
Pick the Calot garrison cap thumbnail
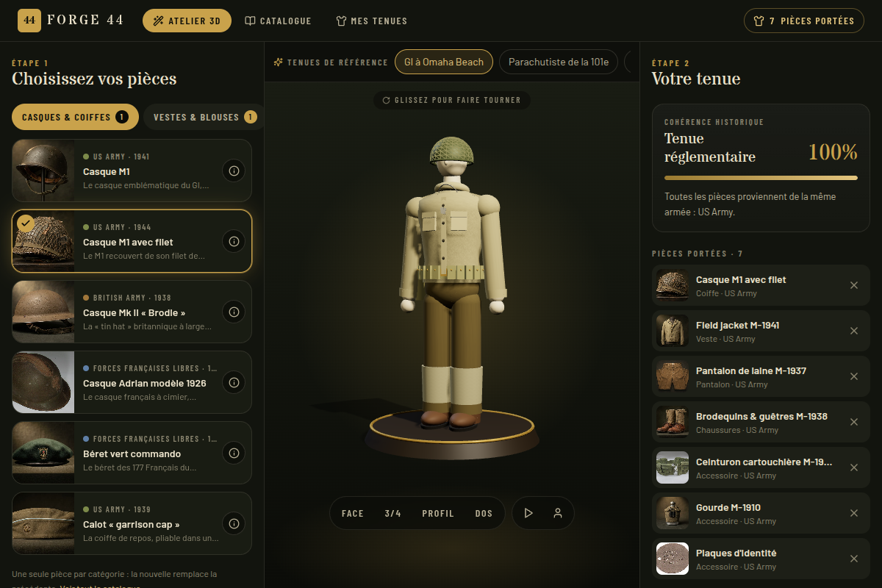(43, 523)
